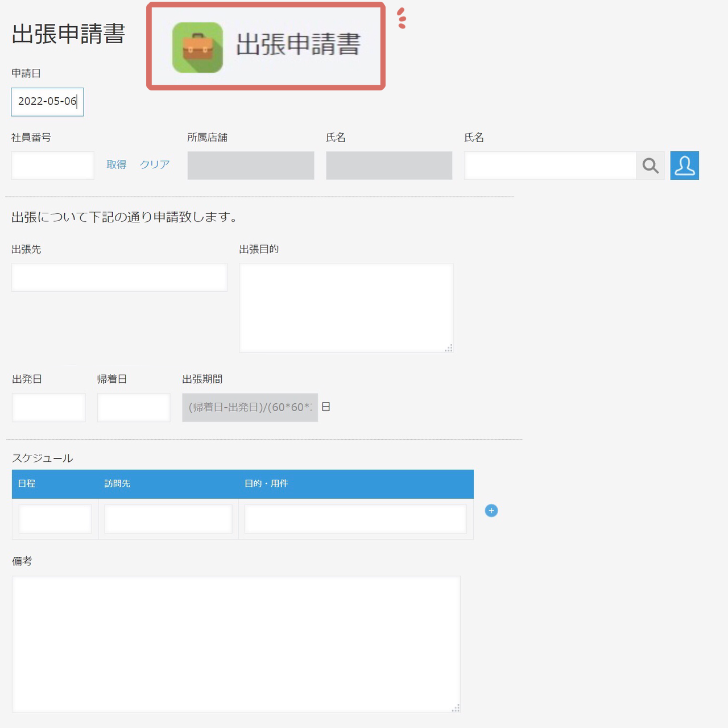This screenshot has width=728, height=728.
Task: Click the 出張申請書 page heading at top left
Action: tap(68, 34)
